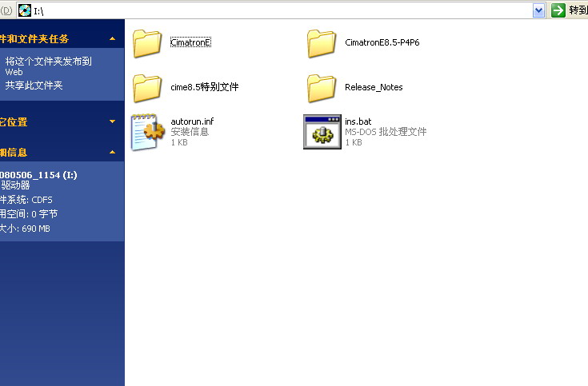Click the MS-DOS 批处理文件 description
The height and width of the screenshot is (386, 588).
pos(386,132)
